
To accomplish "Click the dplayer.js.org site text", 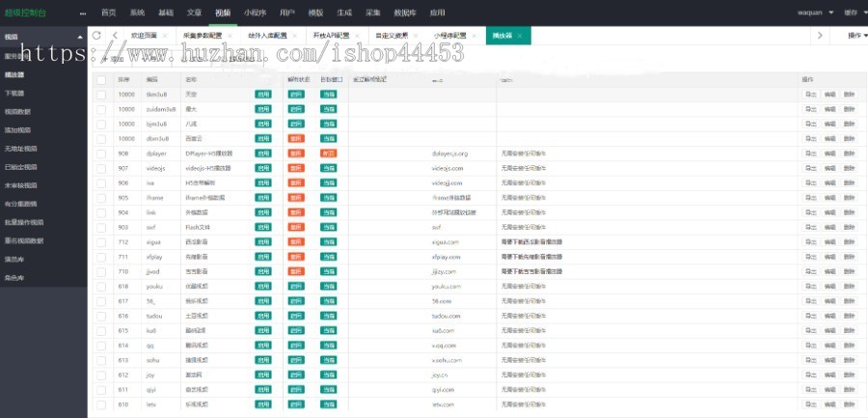I will coord(450,153).
